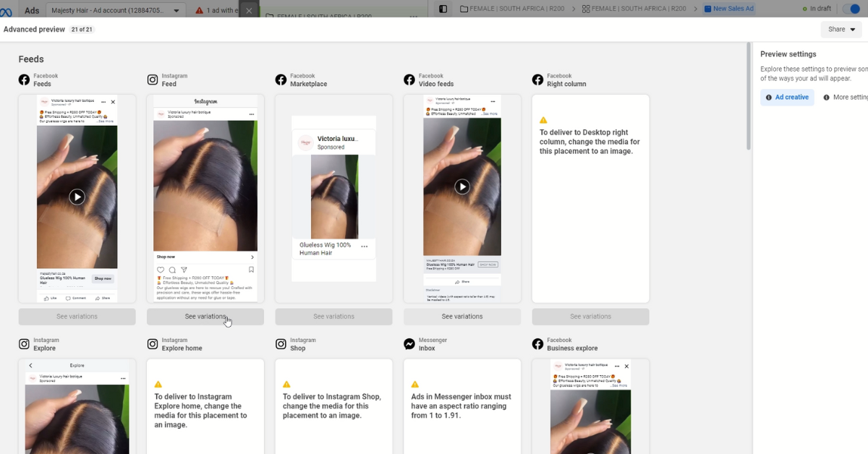Click the back arrow in Instagram Explore preview
Screen dimensions: 868x454
pyautogui.click(x=30, y=366)
